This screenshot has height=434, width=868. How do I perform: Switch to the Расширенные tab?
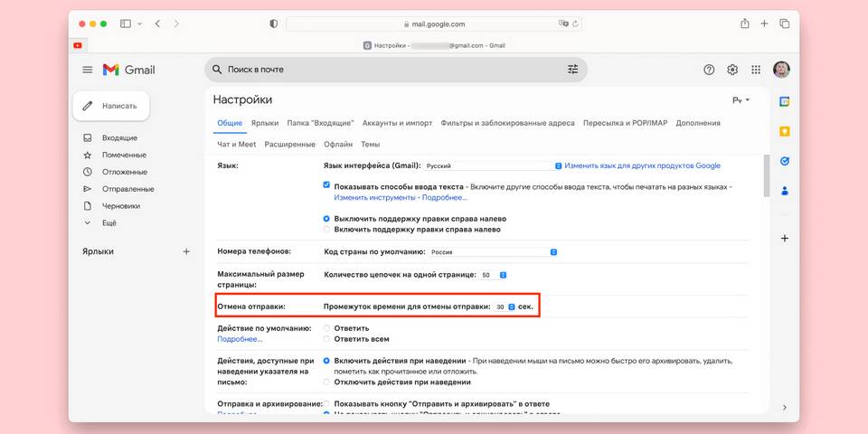(x=289, y=144)
